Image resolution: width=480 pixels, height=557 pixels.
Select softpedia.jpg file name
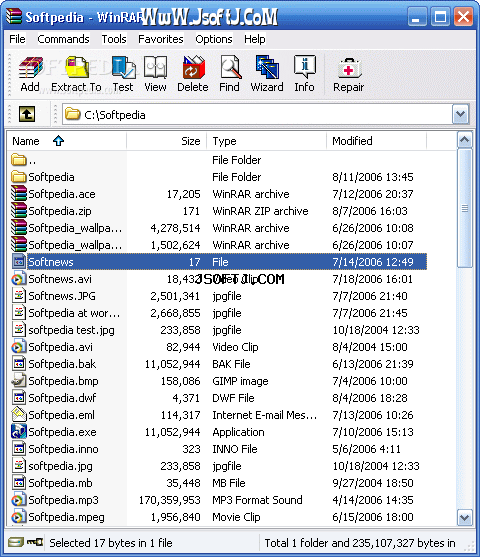pos(60,466)
